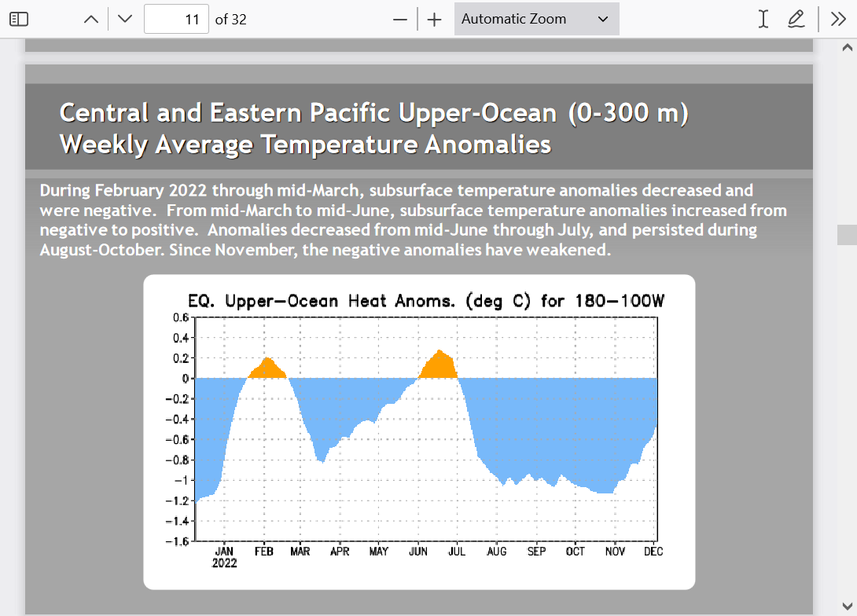Click the page number input field
Screen dimensions: 857x616
(x=177, y=20)
